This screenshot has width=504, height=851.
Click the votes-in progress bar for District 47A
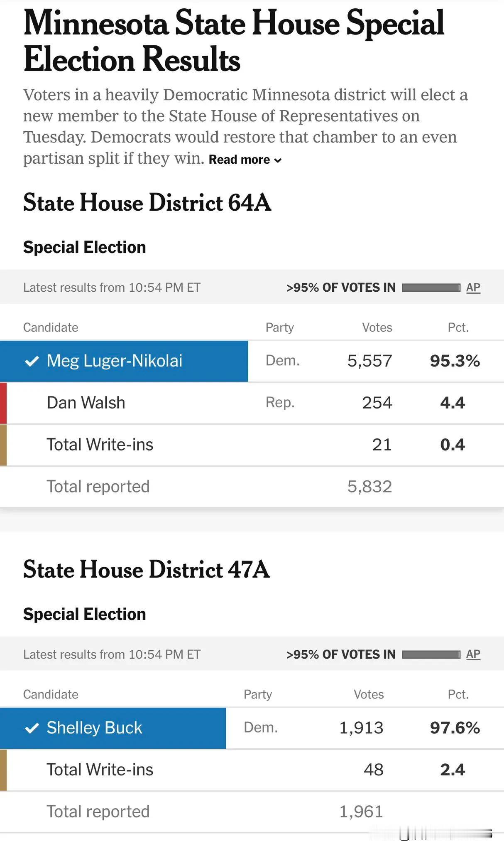coord(431,654)
